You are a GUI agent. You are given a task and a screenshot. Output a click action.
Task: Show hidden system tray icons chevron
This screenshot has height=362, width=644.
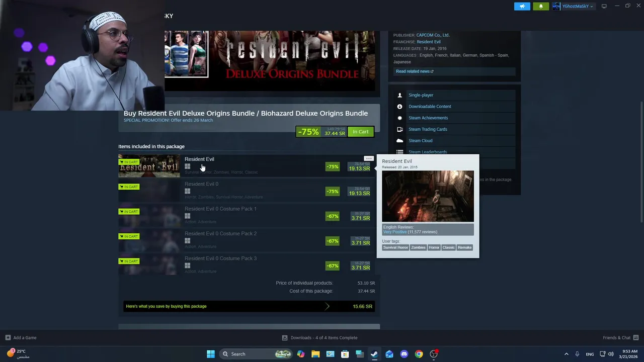click(566, 354)
